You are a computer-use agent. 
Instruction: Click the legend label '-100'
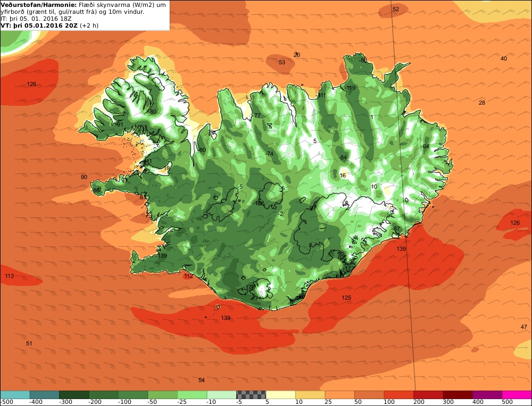coord(125,402)
